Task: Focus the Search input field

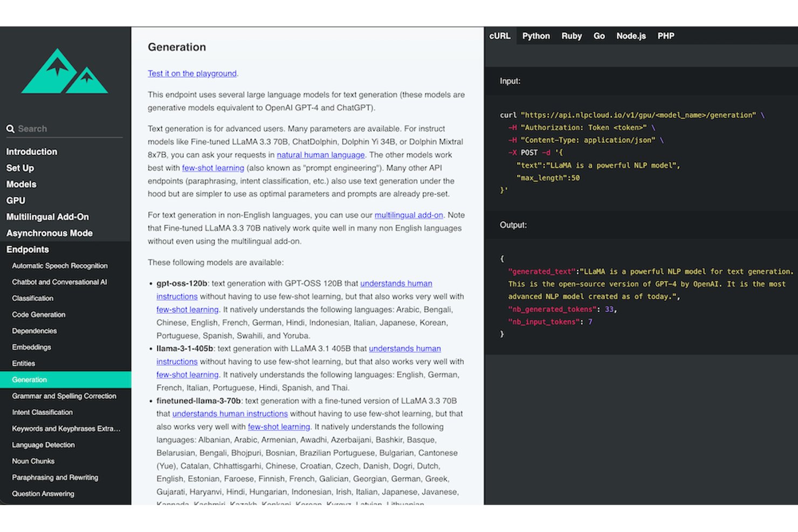Action: (x=70, y=129)
